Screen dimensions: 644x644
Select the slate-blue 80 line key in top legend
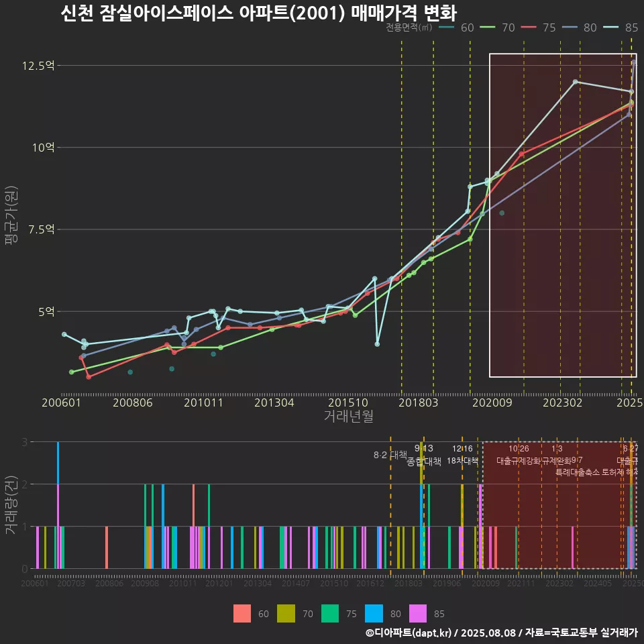coord(570,28)
